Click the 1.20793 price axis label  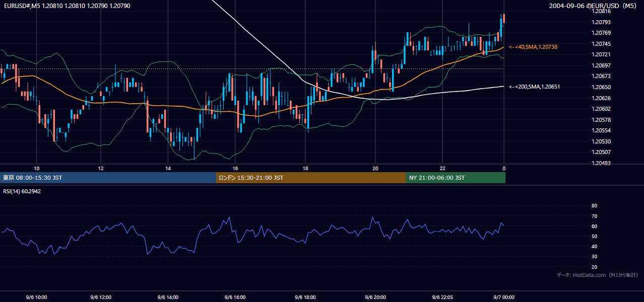pos(601,22)
